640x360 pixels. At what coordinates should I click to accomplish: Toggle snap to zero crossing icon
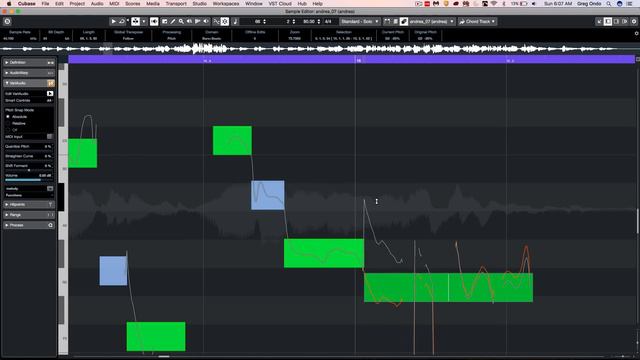click(216, 21)
